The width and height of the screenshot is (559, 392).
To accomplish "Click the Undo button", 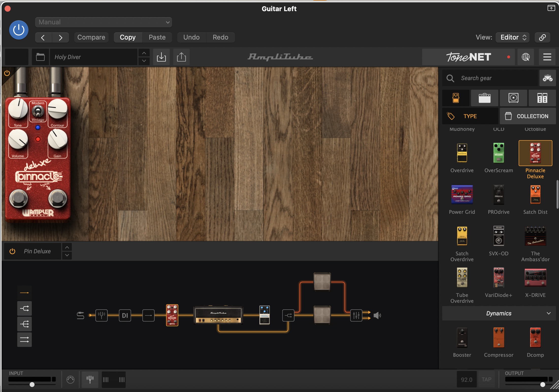I will pyautogui.click(x=191, y=37).
